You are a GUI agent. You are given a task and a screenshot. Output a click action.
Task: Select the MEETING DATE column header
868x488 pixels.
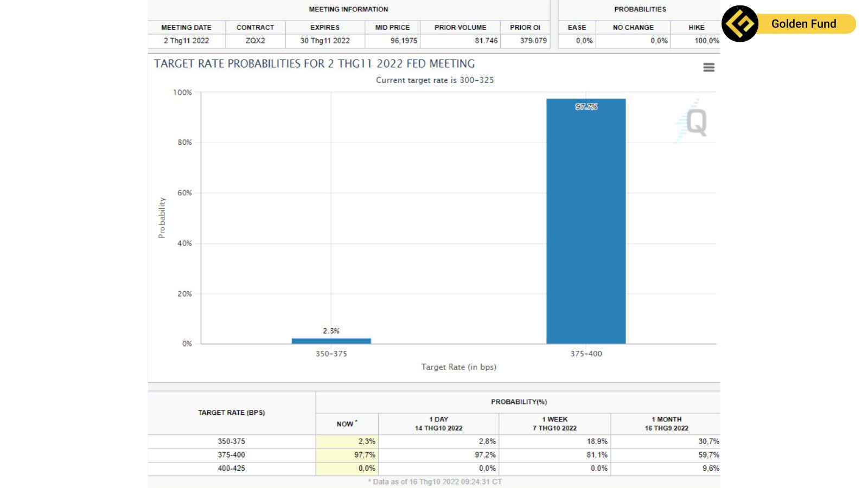[186, 27]
